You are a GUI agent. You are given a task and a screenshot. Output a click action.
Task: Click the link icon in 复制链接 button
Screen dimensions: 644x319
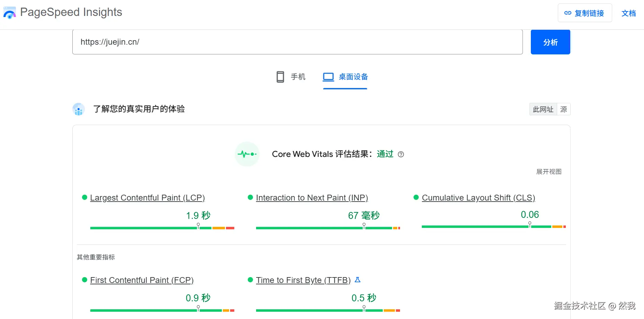[568, 13]
